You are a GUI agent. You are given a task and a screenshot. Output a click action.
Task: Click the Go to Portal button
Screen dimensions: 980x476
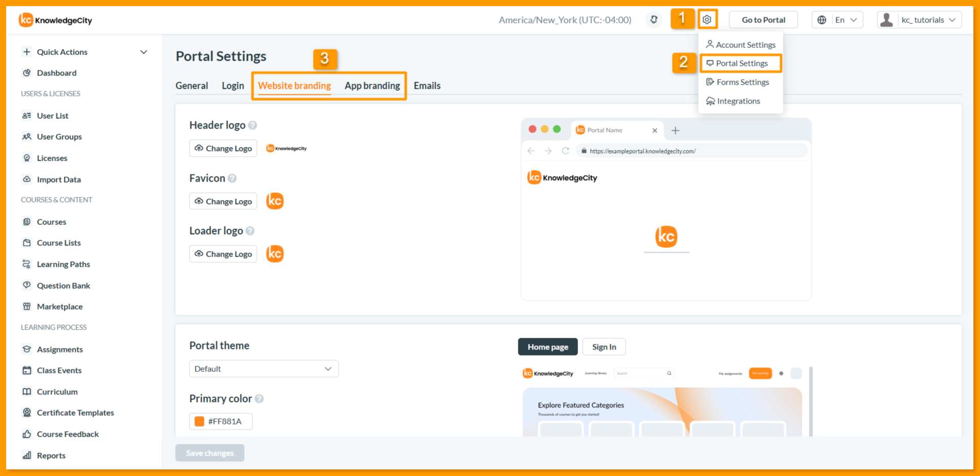pos(763,20)
